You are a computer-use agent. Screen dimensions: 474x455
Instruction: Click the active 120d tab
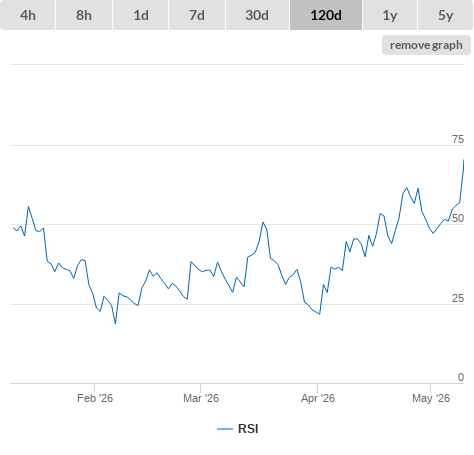(x=326, y=15)
